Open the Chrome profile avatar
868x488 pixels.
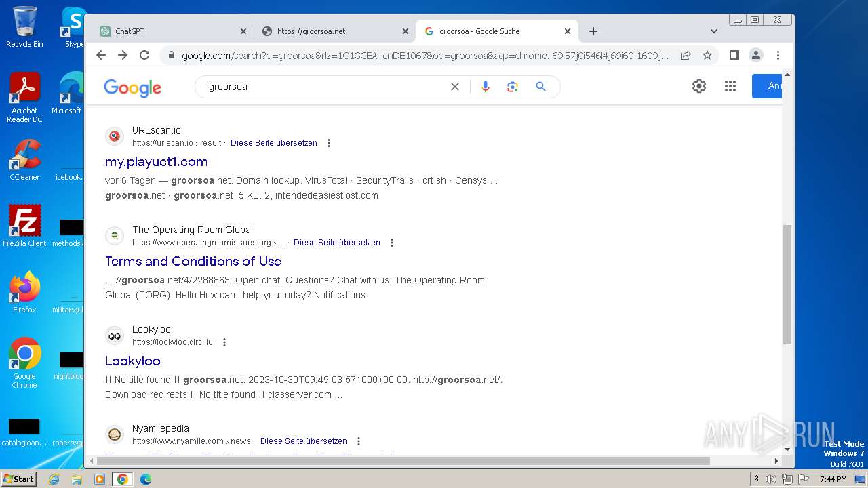click(x=756, y=55)
